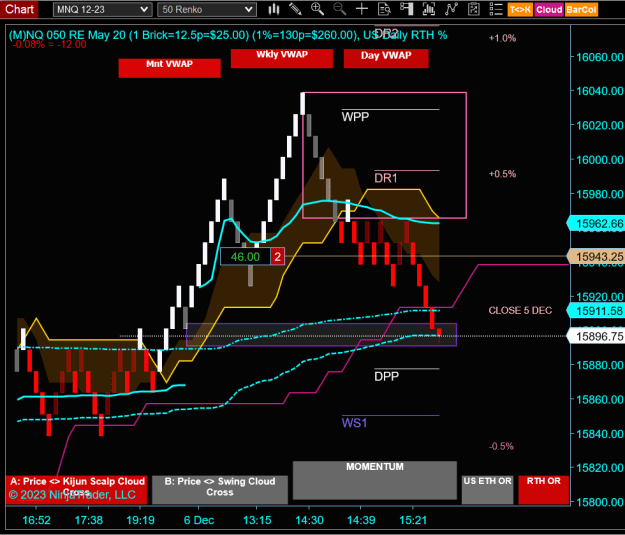Toggle the US ETH OR button
Image resolution: width=625 pixels, height=535 pixels.
coord(487,490)
